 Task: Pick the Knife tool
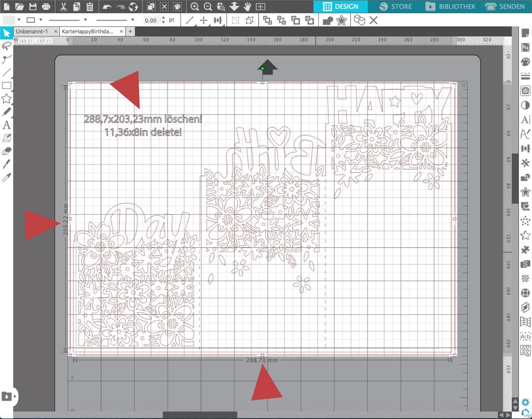tap(7, 164)
